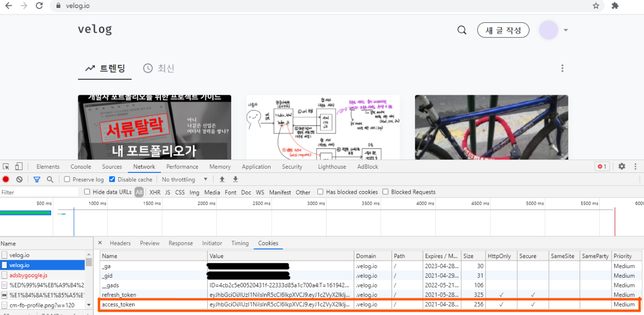
Task: Switch to the Application tab in DevTools
Action: [256, 167]
